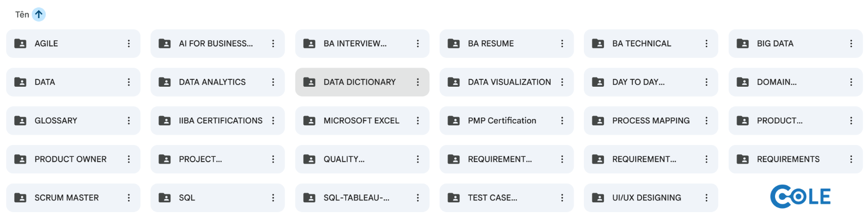
Task: Click the MICROSOFT EXCEL folder icon
Action: (x=310, y=121)
